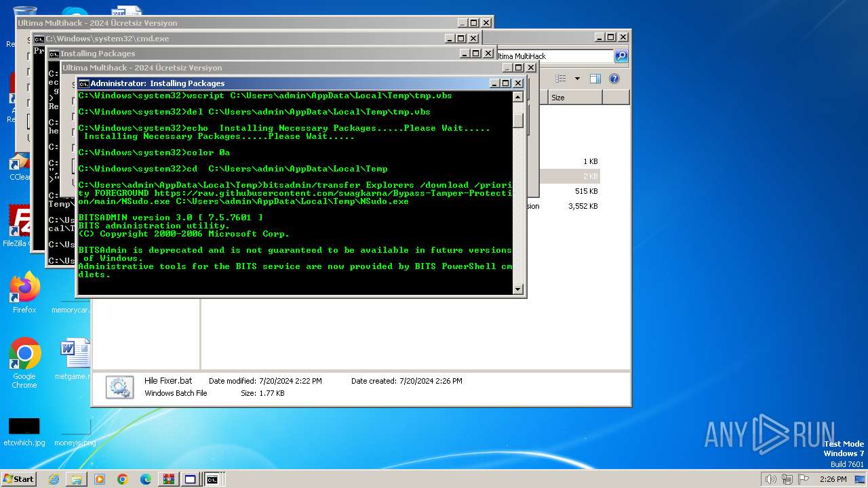
Task: Open the CCleaner desktop shortcut
Action: 19,167
